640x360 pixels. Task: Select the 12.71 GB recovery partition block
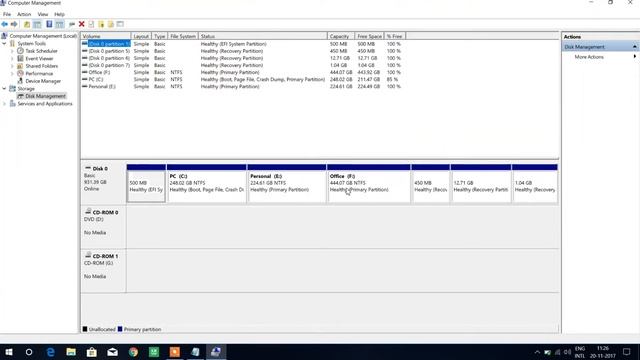tap(481, 183)
